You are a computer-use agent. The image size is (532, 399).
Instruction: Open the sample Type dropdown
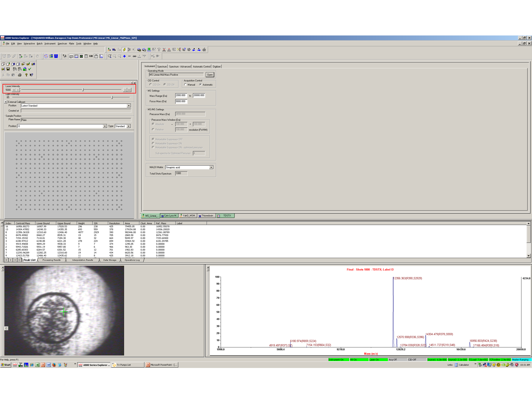click(129, 126)
